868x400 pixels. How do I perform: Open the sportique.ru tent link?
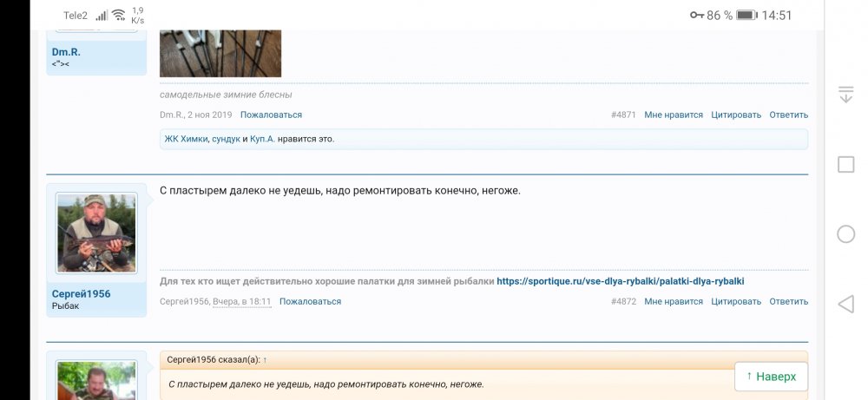pyautogui.click(x=620, y=281)
